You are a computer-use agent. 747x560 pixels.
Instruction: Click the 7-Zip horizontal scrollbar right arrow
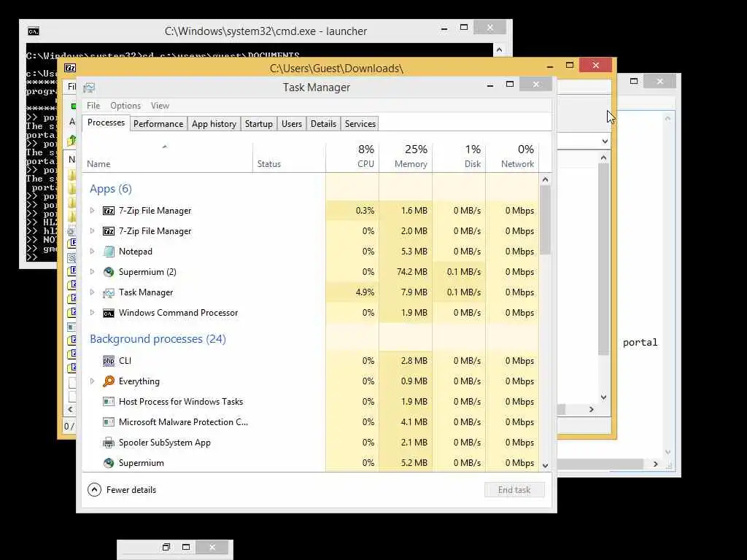click(591, 410)
